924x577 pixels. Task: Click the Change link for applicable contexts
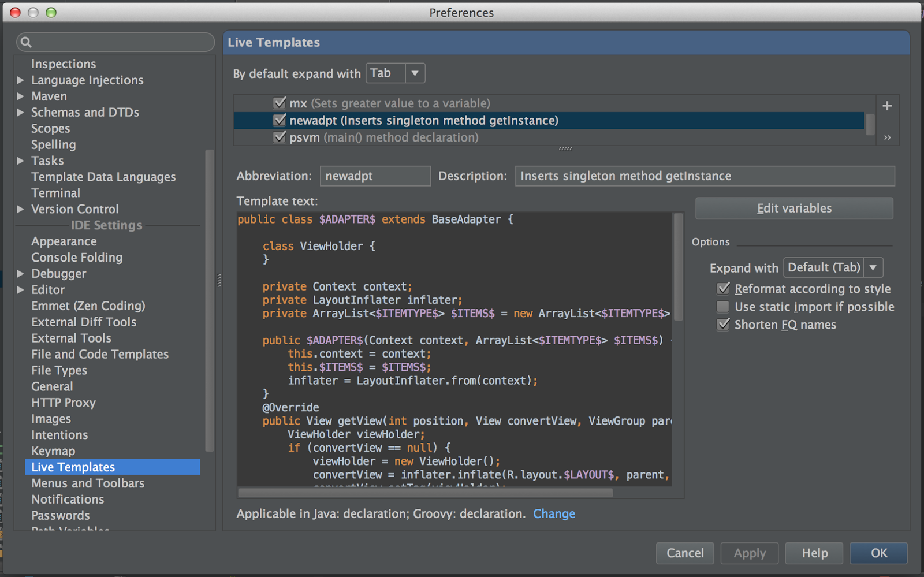[x=554, y=513]
